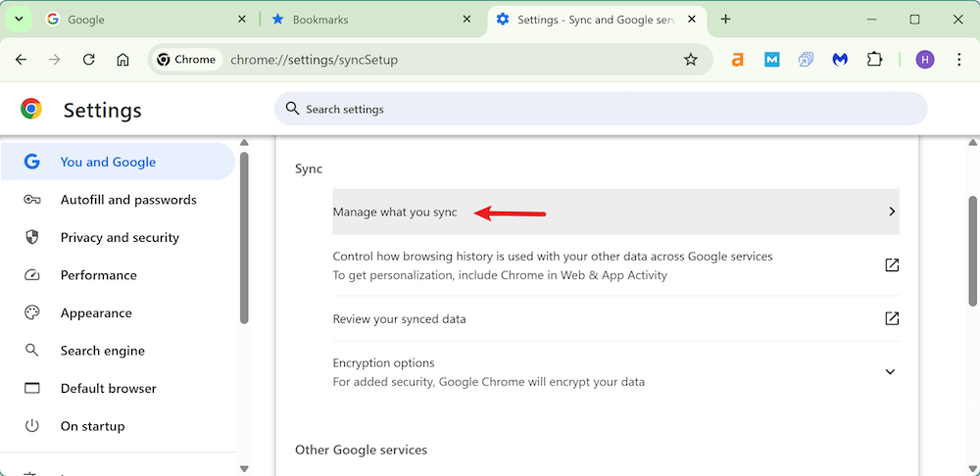The image size is (980, 476).
Task: Click external link icon for browsing history
Action: 892,264
